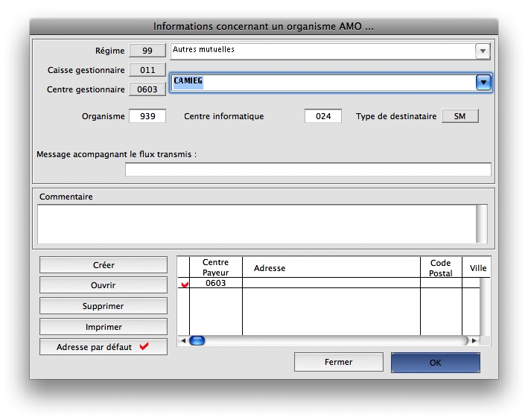
Task: Click the blue horizontal scrollbar thumb
Action: pos(197,340)
